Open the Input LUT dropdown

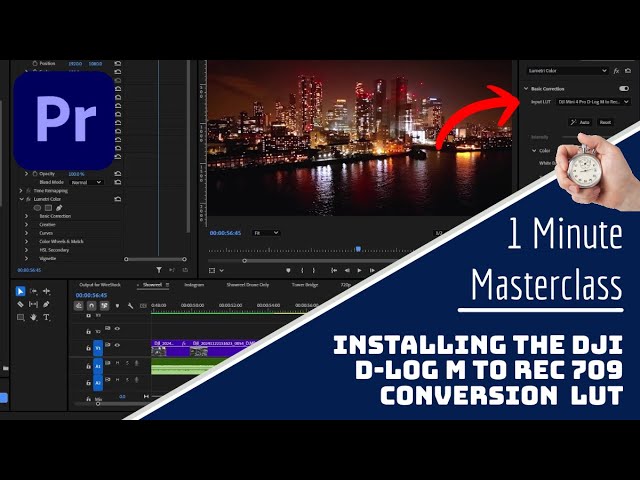coord(593,102)
